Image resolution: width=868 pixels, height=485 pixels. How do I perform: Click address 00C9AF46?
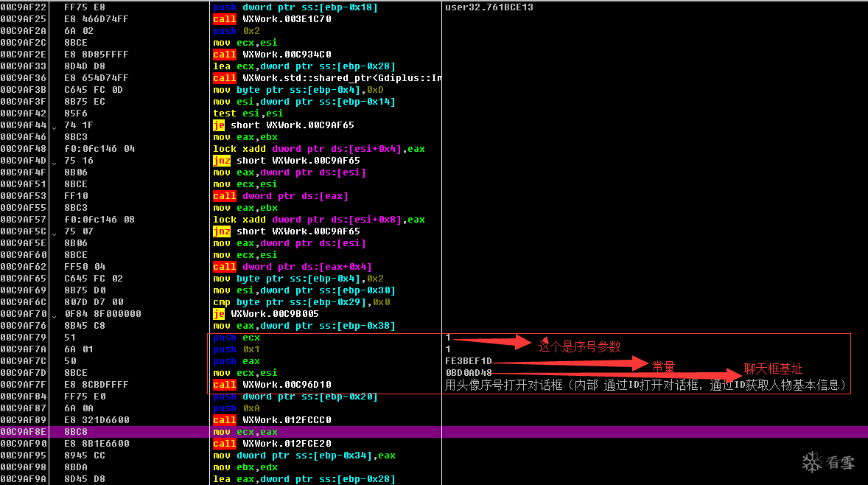coord(24,137)
